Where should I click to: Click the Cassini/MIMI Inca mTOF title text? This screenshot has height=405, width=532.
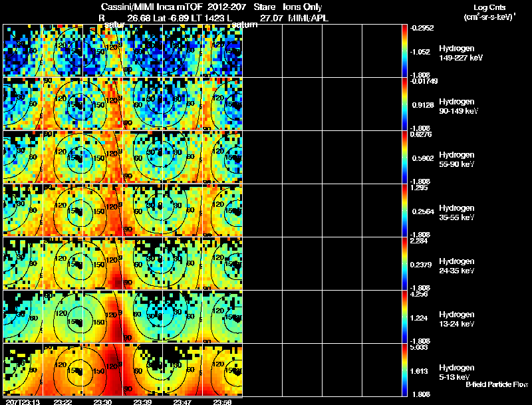[152, 7]
